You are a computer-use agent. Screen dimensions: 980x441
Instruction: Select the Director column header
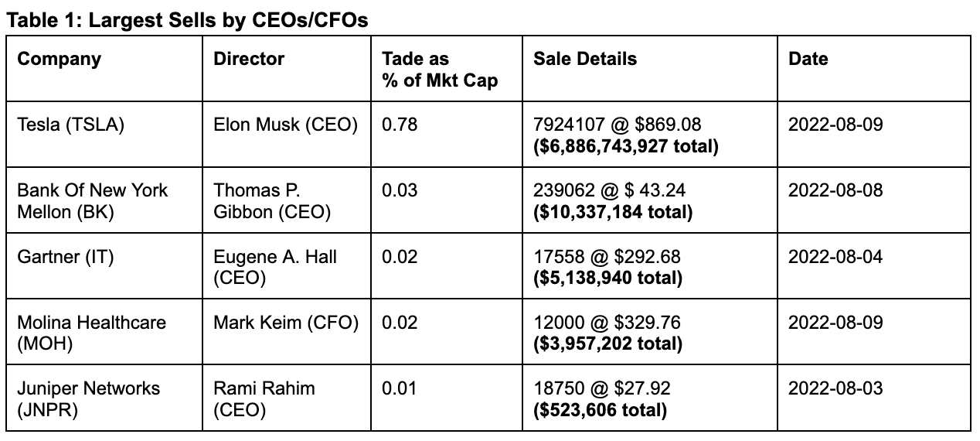pyautogui.click(x=288, y=68)
